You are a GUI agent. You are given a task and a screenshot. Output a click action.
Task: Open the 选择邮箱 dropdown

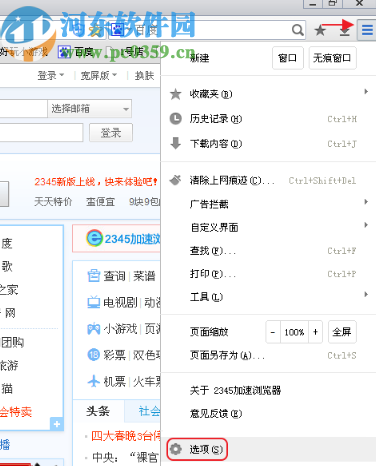click(x=90, y=109)
